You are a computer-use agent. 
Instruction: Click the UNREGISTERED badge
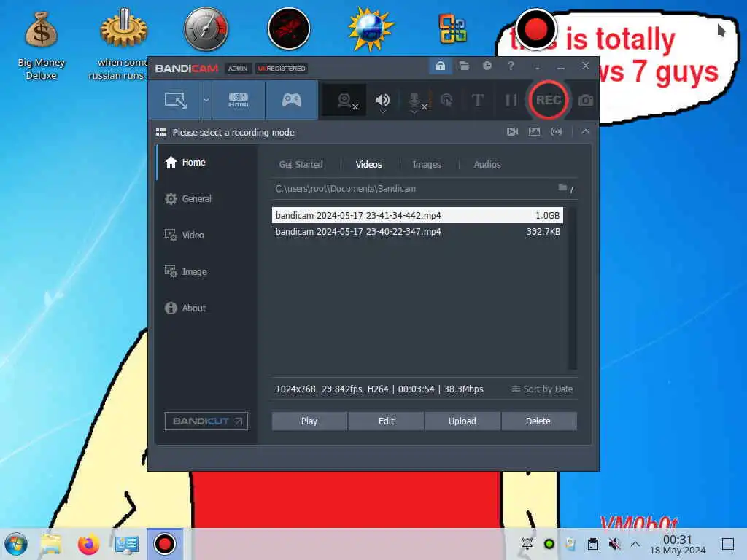tap(282, 69)
